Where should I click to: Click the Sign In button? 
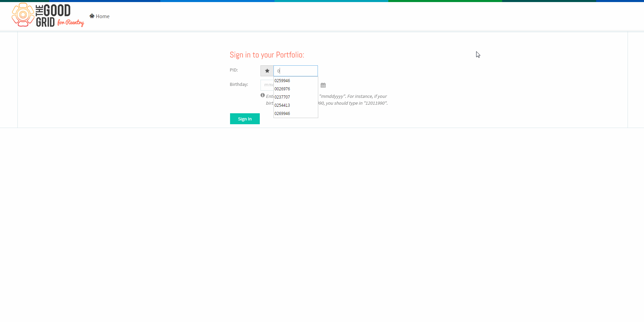pyautogui.click(x=245, y=119)
